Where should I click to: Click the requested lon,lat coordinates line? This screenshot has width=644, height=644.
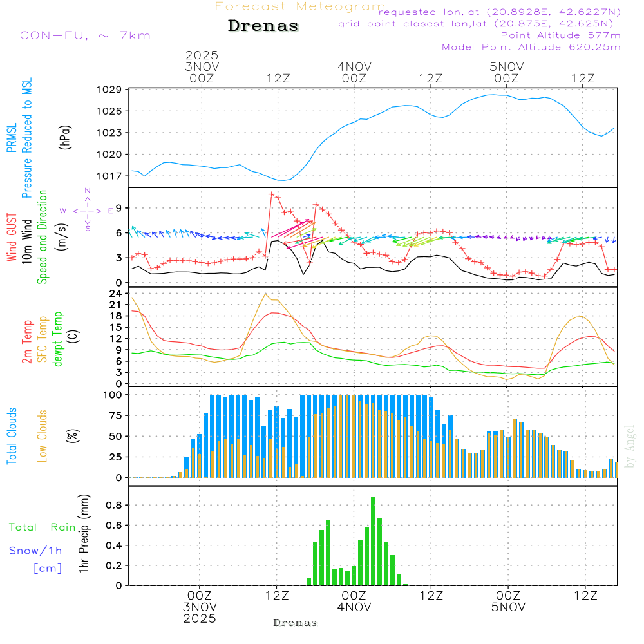tap(500, 12)
